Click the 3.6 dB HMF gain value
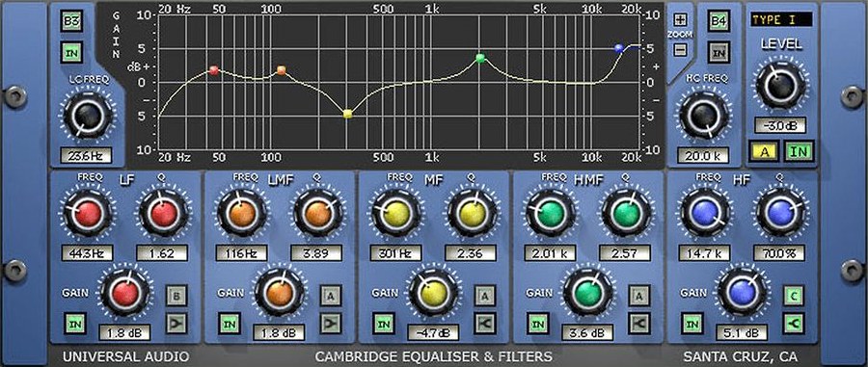The image size is (868, 367). click(587, 332)
